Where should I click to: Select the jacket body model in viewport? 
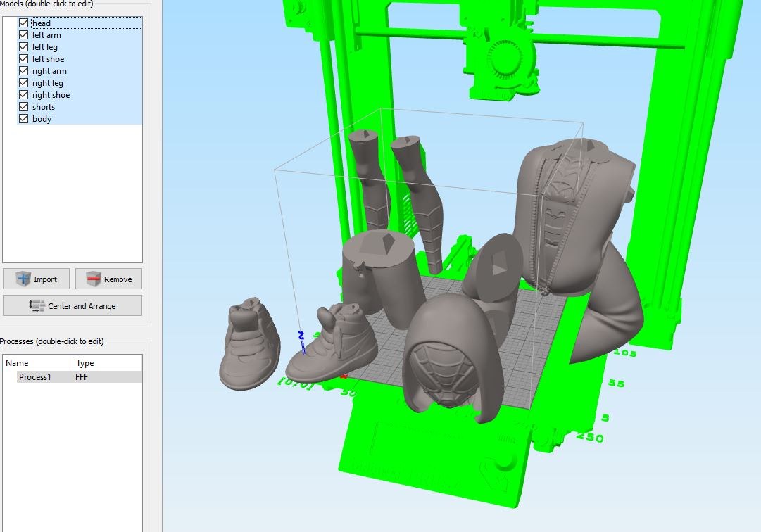[x=568, y=218]
